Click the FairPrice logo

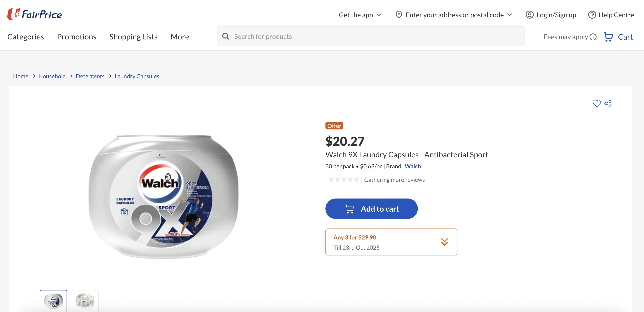34,14
